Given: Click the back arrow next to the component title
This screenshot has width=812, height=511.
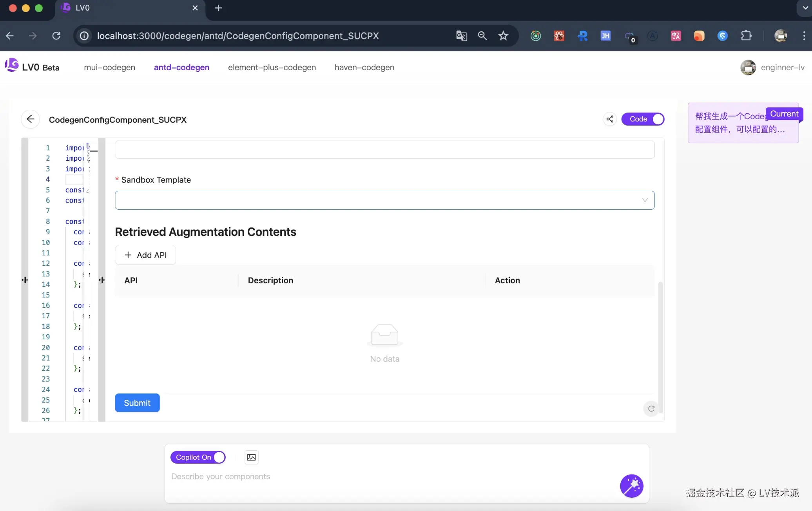Looking at the screenshot, I should click(x=30, y=119).
